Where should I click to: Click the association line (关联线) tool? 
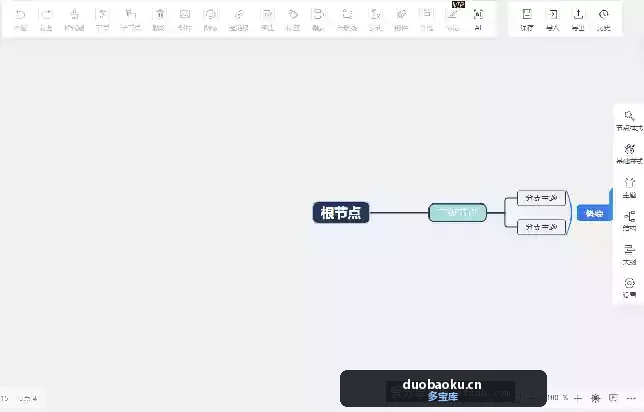347,19
